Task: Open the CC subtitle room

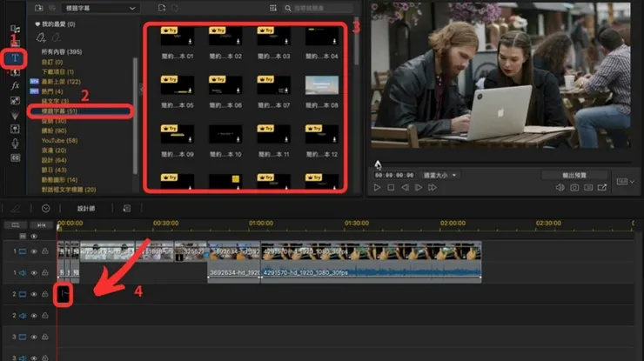Action: tap(15, 157)
